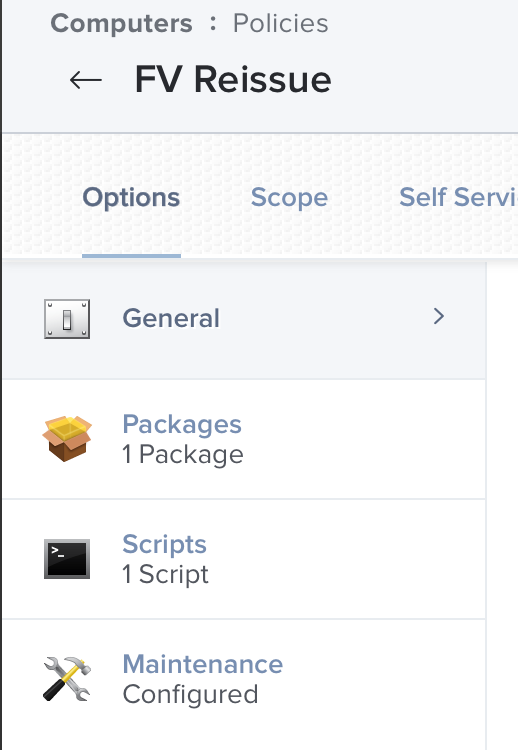Open the Self Service tab
Viewport: 518px width, 750px height.
pos(458,198)
